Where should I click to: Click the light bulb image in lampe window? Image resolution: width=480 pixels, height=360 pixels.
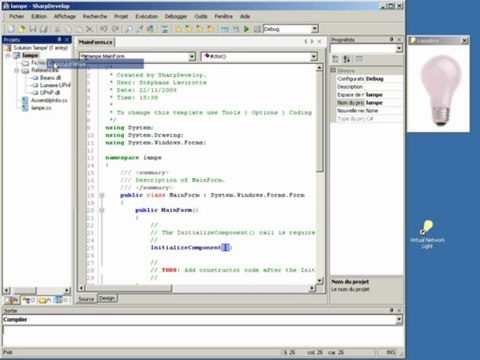441,90
